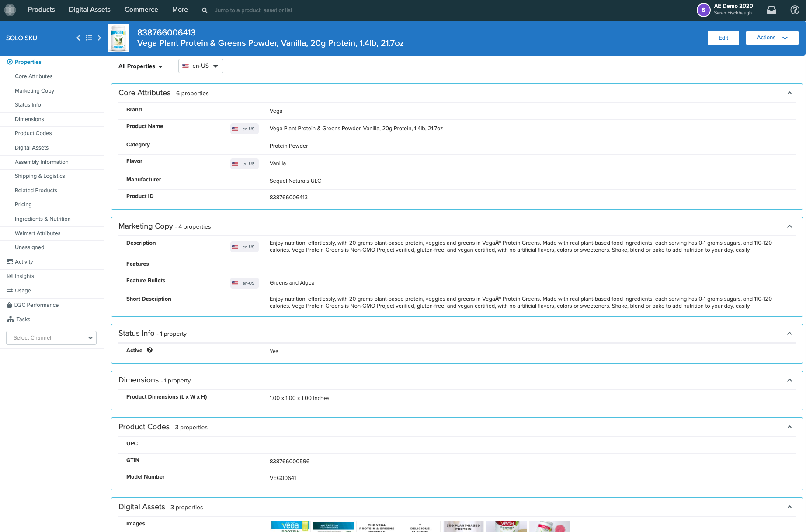Open the Products menu
The height and width of the screenshot is (532, 806).
tap(42, 10)
